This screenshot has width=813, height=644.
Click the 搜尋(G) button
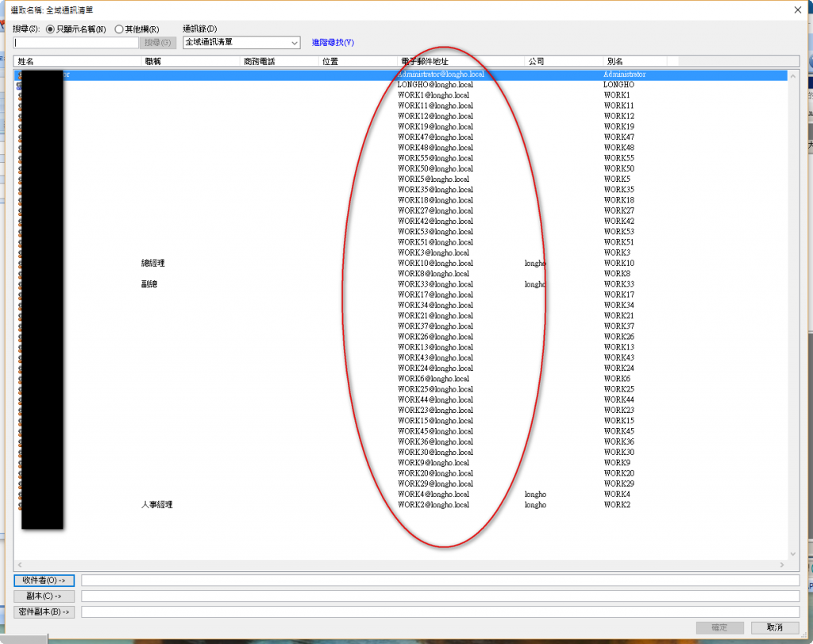click(158, 43)
